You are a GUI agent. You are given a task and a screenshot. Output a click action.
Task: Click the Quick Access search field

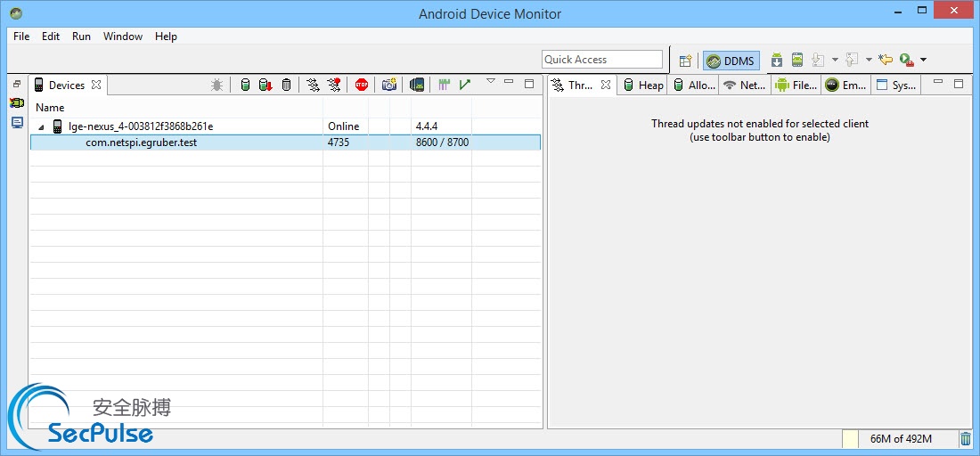coord(602,60)
